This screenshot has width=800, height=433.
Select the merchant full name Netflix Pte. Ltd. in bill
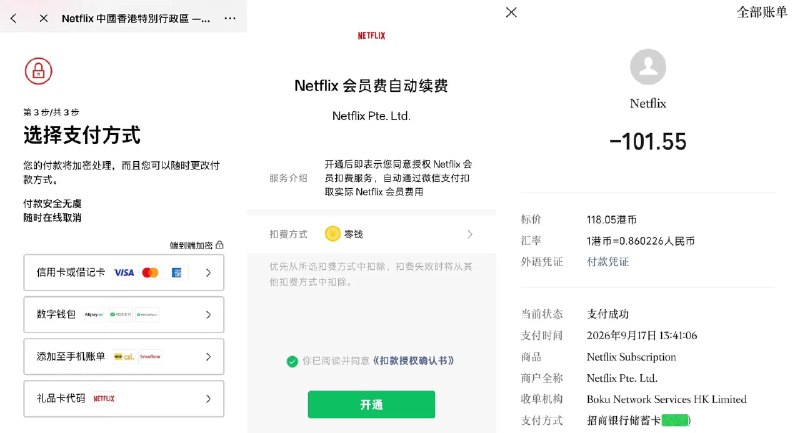tap(622, 378)
